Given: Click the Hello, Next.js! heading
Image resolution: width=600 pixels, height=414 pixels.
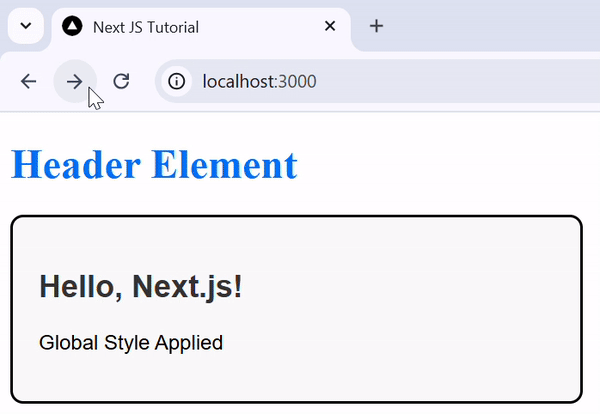Looking at the screenshot, I should (141, 286).
